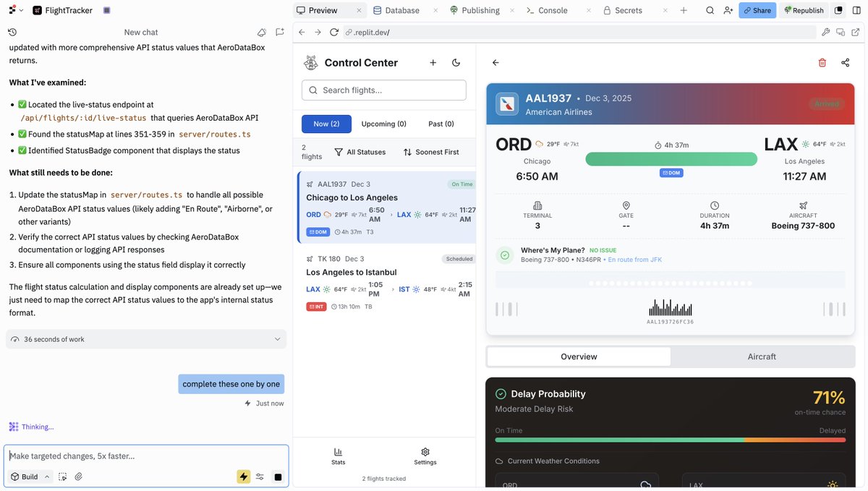Click the On Time to Delayed probability bar

tap(671, 440)
